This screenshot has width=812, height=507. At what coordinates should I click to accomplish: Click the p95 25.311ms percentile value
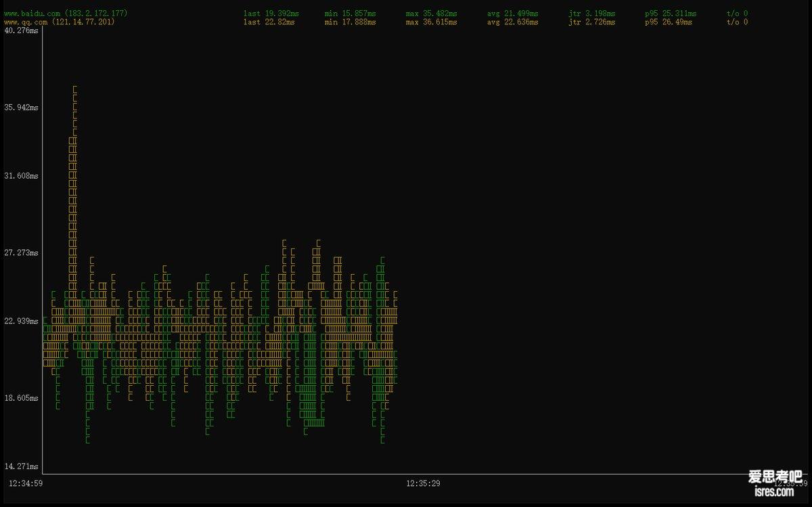tap(671, 14)
